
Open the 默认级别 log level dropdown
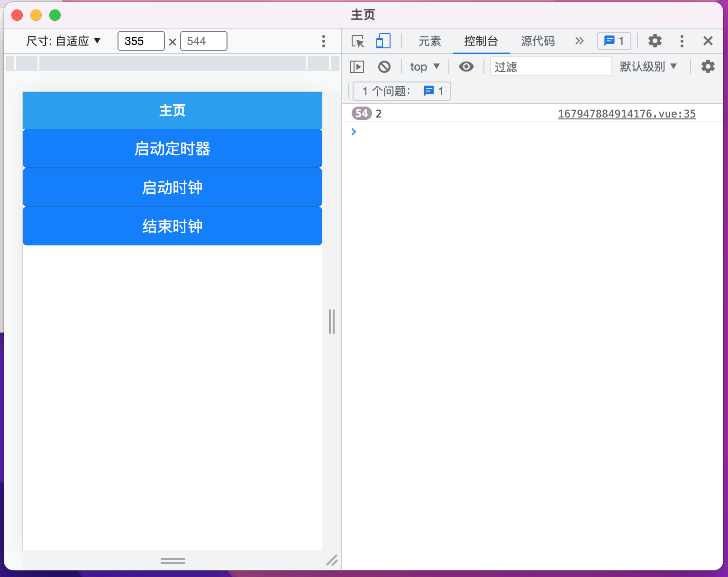(648, 67)
